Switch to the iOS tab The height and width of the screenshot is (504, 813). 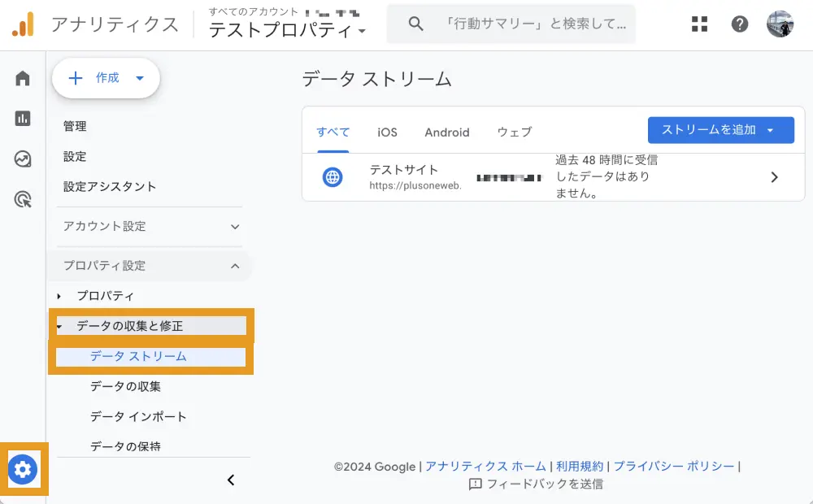[387, 132]
